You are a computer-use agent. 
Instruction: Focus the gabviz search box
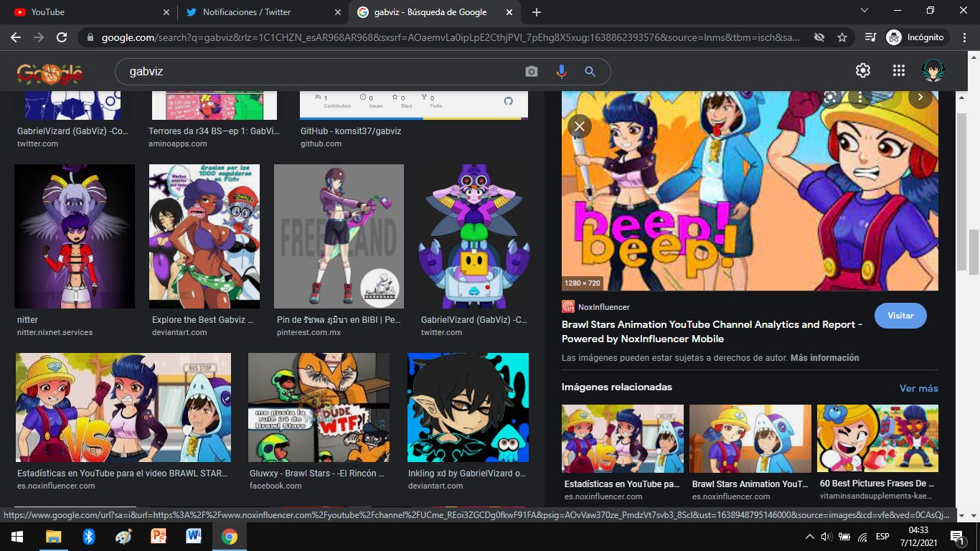click(x=323, y=72)
